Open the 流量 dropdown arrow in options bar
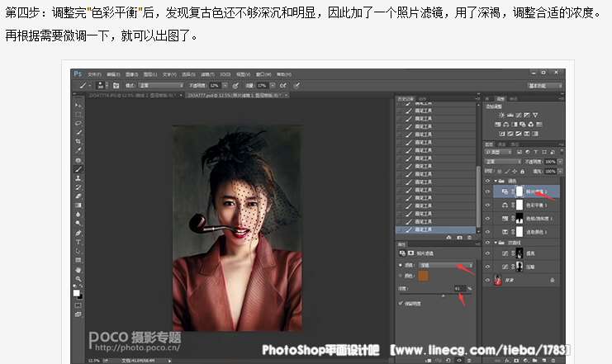 (x=273, y=86)
